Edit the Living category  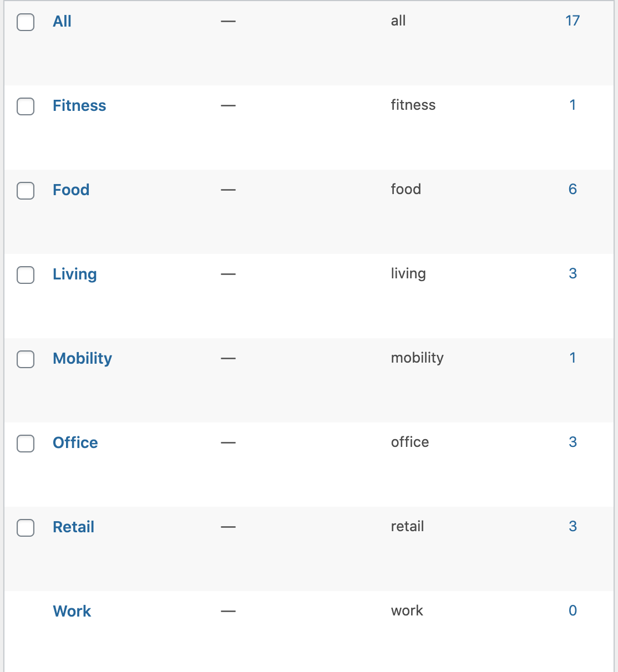pyautogui.click(x=75, y=274)
